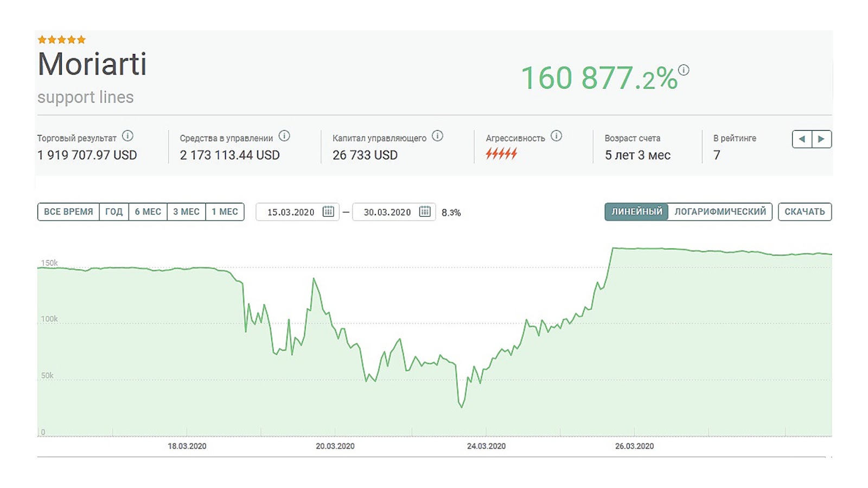Click info icon next to Агрессивность

tap(556, 136)
